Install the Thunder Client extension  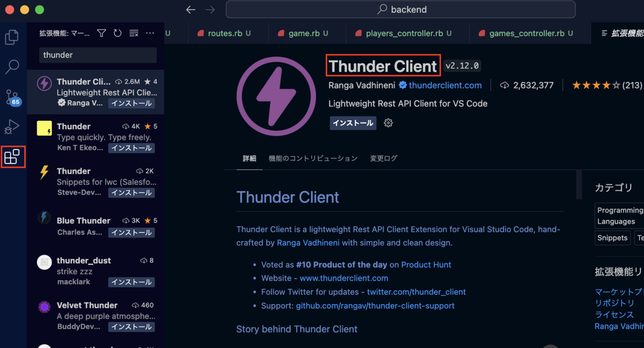pyautogui.click(x=353, y=123)
